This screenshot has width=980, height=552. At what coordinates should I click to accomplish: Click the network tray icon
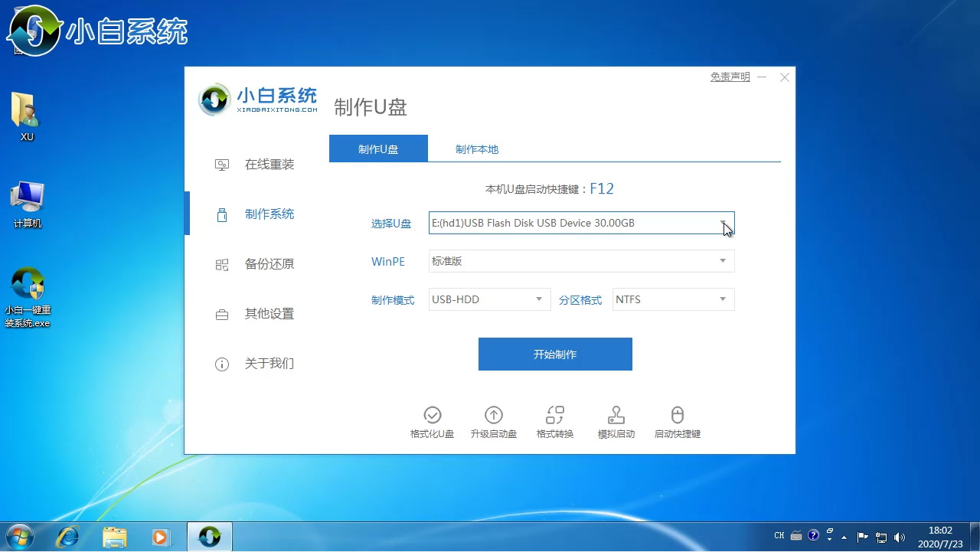point(881,537)
